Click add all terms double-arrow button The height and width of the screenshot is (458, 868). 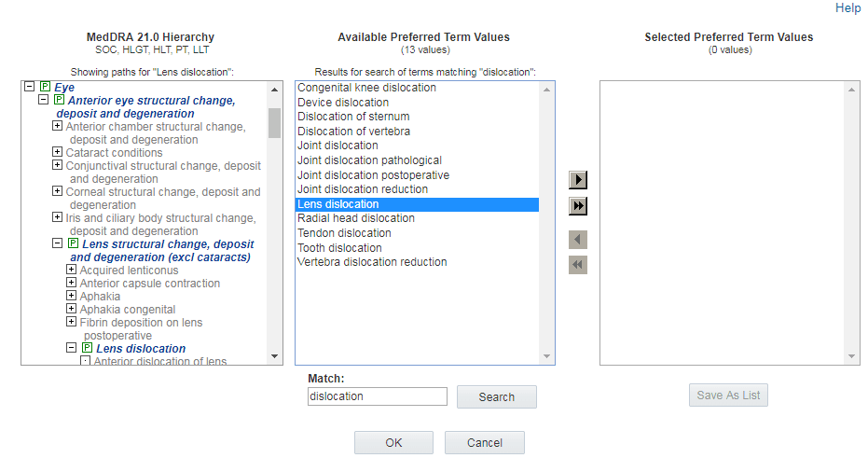coord(578,206)
